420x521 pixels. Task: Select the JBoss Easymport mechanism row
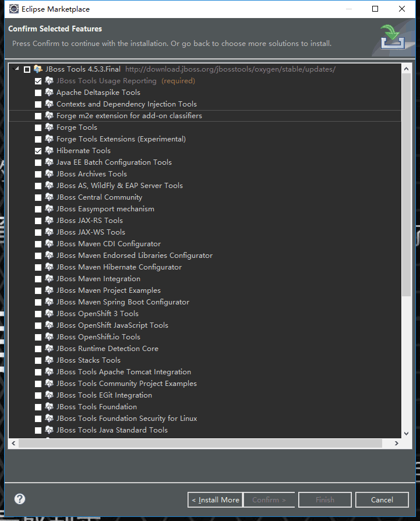[105, 209]
